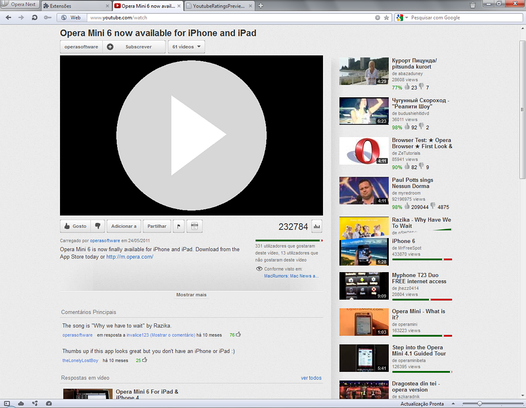Toggle the panel icon in status bar
Screen dimensions: 526x408
click(x=7, y=403)
